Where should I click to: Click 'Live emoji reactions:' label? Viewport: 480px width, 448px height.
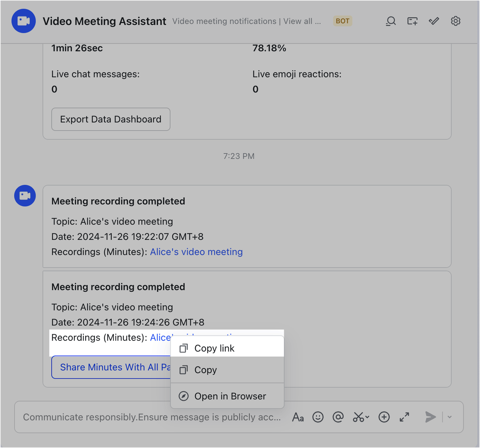[x=297, y=74]
